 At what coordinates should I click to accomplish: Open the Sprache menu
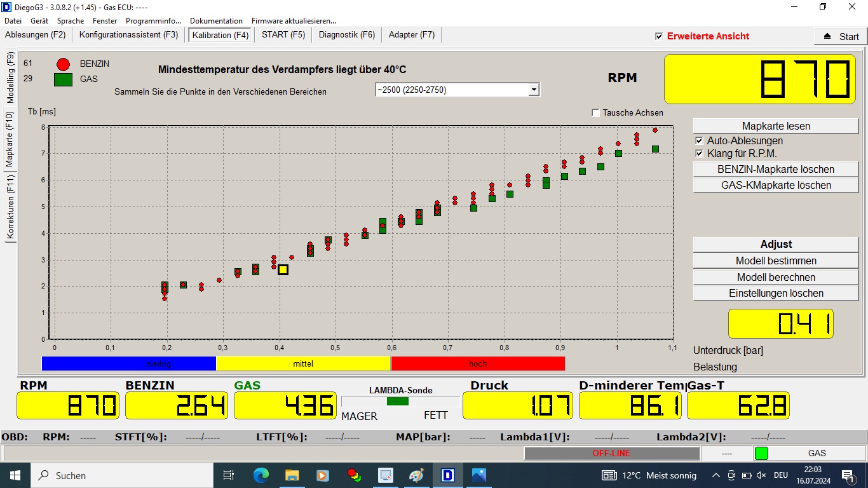[71, 21]
